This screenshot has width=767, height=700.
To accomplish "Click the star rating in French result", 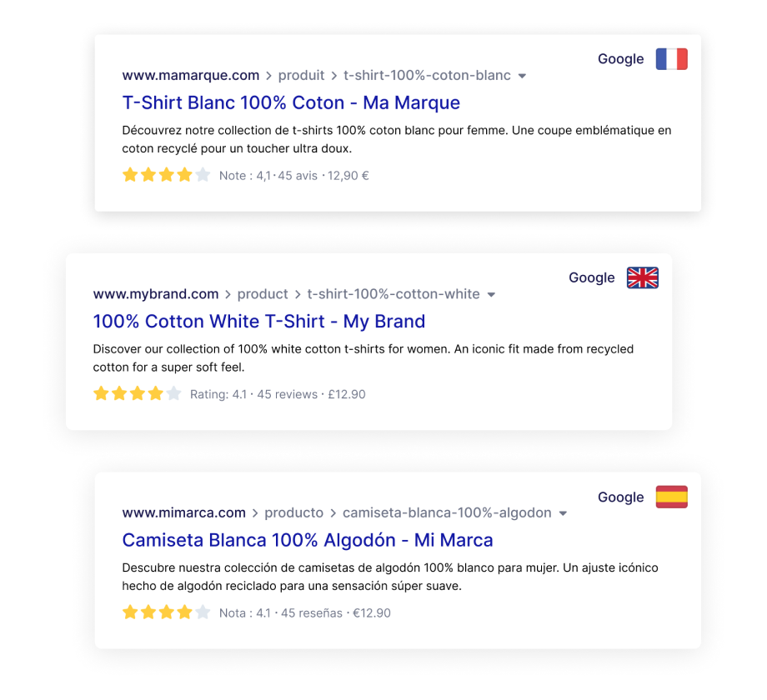I will click(166, 175).
